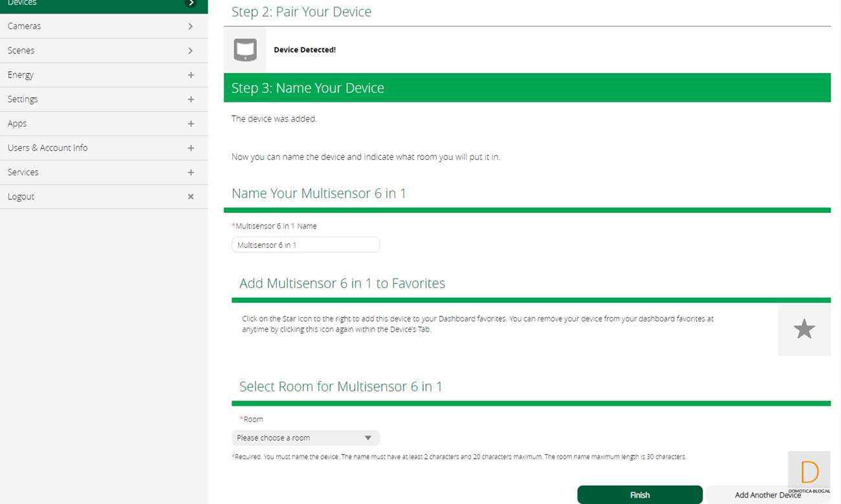
Task: Click plus icon next to Services
Action: pyautogui.click(x=190, y=173)
